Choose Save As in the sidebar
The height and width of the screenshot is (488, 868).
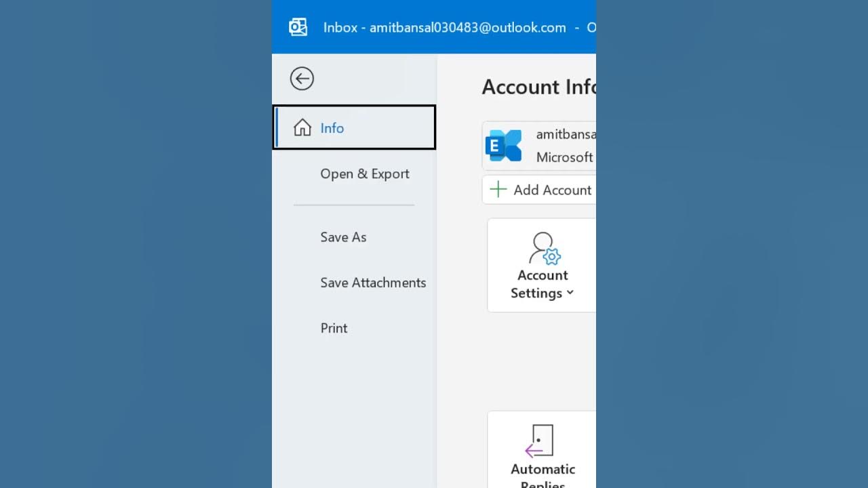[x=354, y=237]
